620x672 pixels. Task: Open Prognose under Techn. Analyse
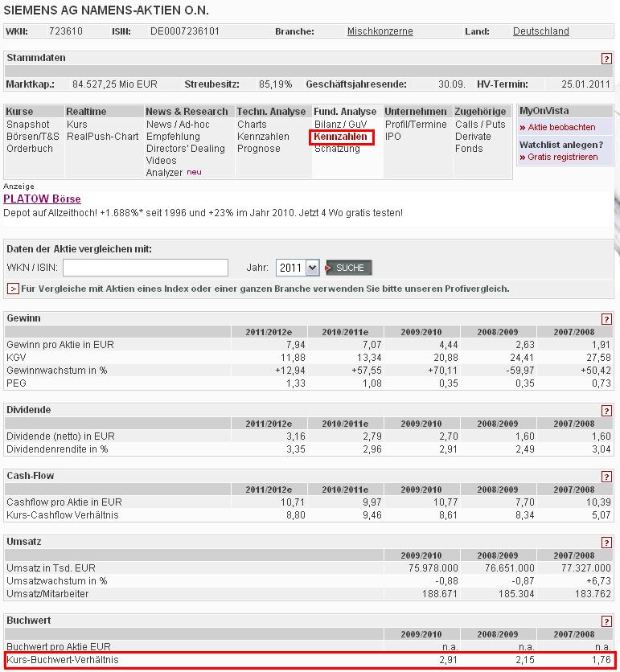(259, 148)
